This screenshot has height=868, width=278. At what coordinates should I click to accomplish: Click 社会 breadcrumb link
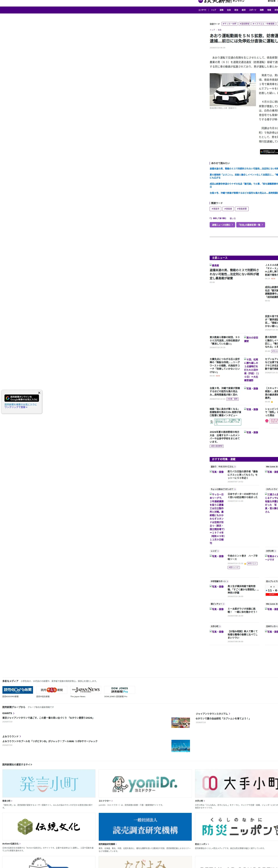pyautogui.click(x=220, y=30)
